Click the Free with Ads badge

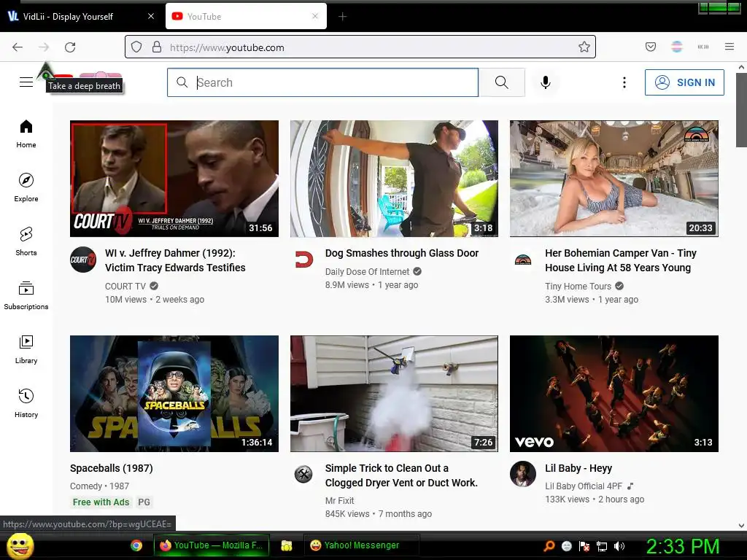pos(101,502)
